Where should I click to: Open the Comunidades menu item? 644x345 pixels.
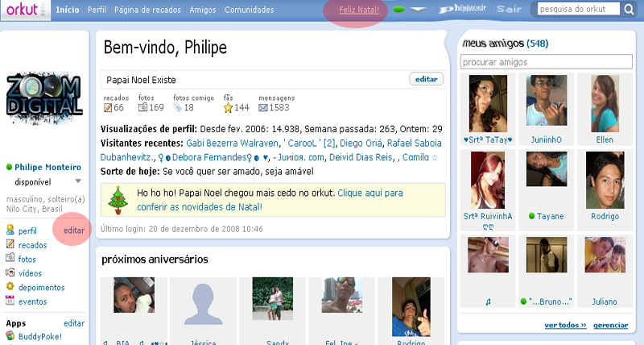(249, 10)
